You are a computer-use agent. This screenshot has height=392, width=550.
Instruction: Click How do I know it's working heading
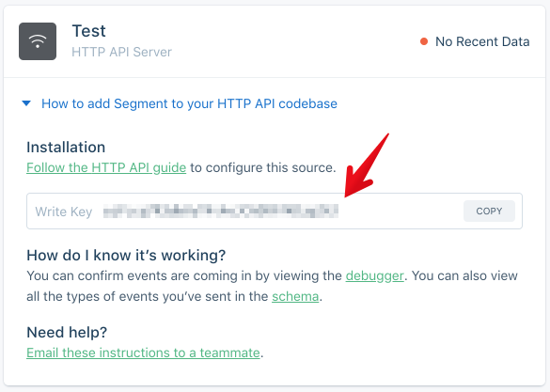tap(126, 256)
